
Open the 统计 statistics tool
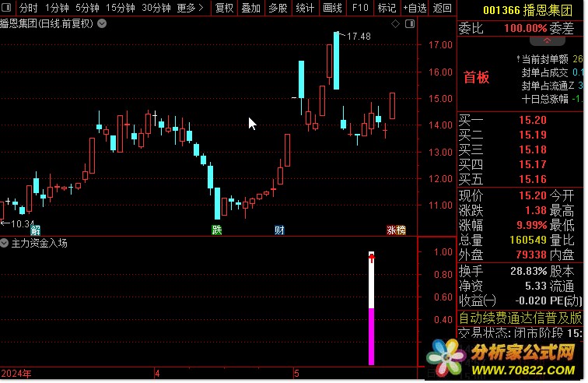[x=305, y=8]
